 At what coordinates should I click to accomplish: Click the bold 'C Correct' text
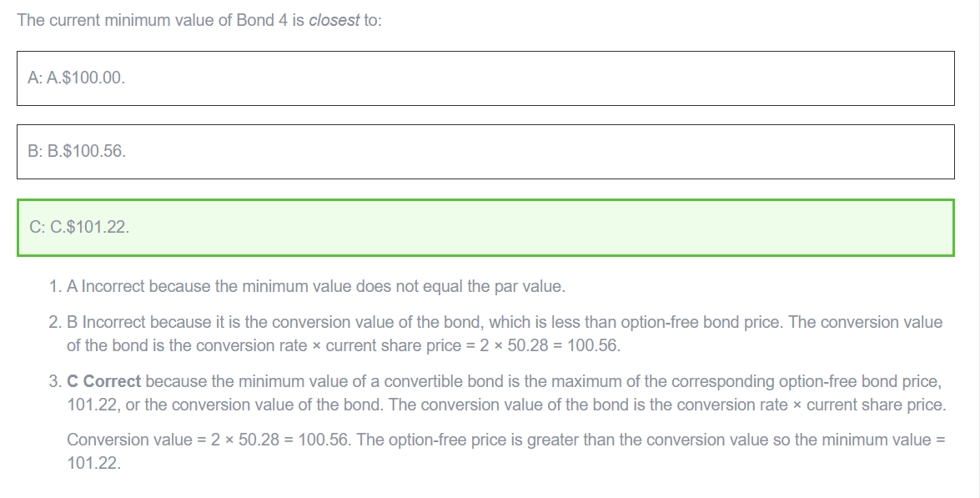[103, 381]
